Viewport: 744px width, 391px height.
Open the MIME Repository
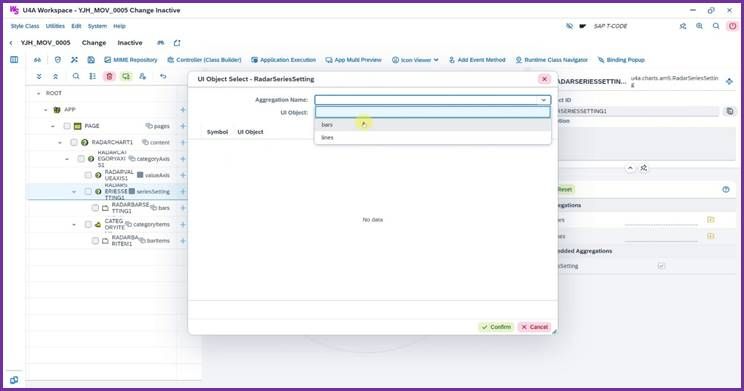point(130,60)
